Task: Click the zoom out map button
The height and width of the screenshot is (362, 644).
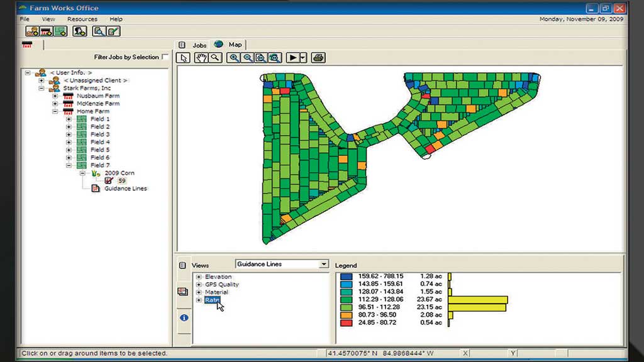Action: point(247,58)
